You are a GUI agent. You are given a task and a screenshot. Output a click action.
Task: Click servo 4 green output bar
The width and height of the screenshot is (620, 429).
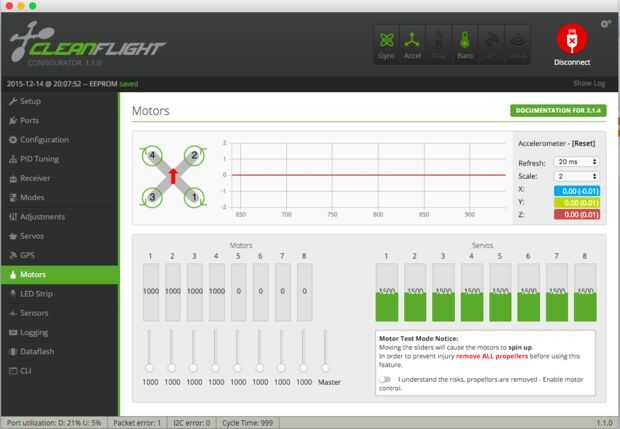pos(472,307)
